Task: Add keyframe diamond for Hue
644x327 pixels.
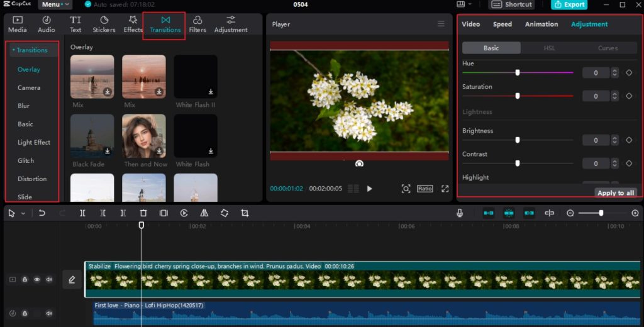Action: point(628,73)
